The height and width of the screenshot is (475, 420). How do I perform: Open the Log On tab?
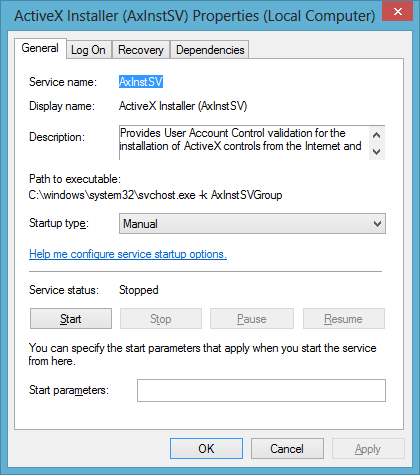pos(88,50)
